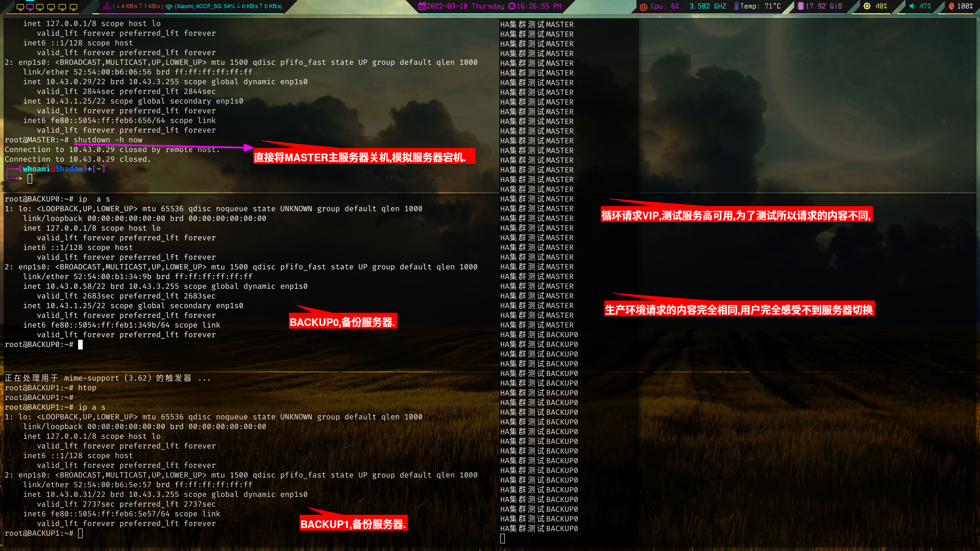Screen dimensions: 980x551
Task: Open the calendar date icon in the bar
Action: (422, 6)
